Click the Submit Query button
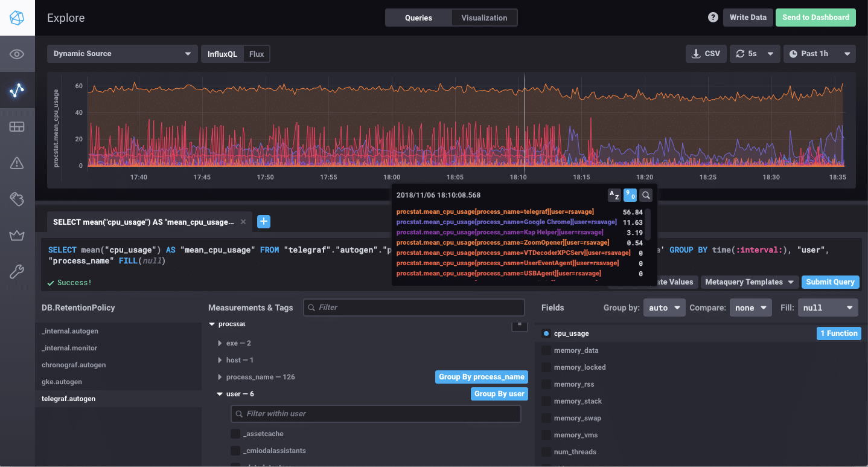The image size is (868, 467). coord(830,282)
